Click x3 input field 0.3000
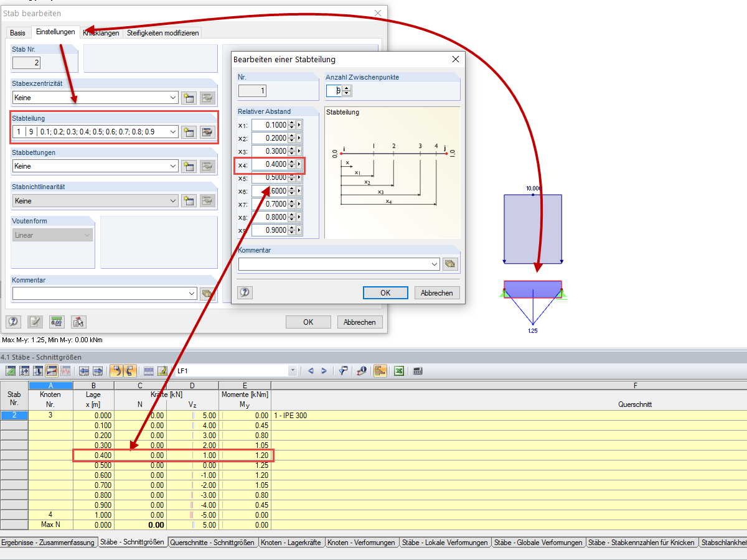 tap(270, 151)
